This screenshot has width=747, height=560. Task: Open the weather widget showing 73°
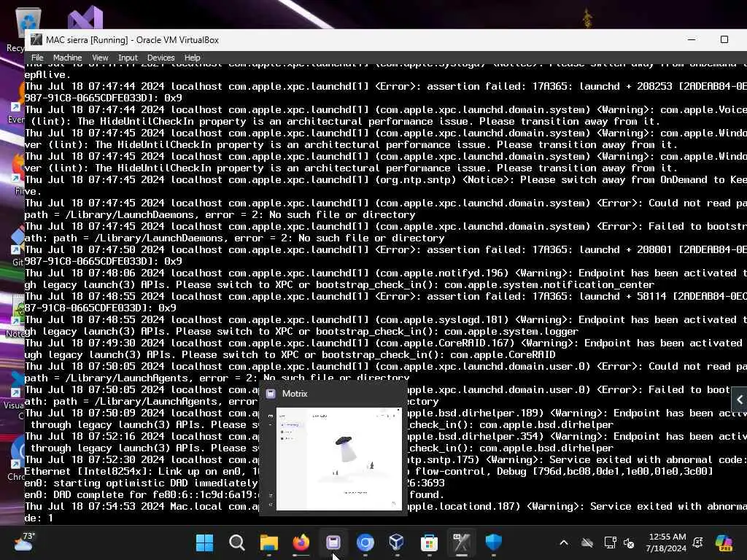click(23, 542)
